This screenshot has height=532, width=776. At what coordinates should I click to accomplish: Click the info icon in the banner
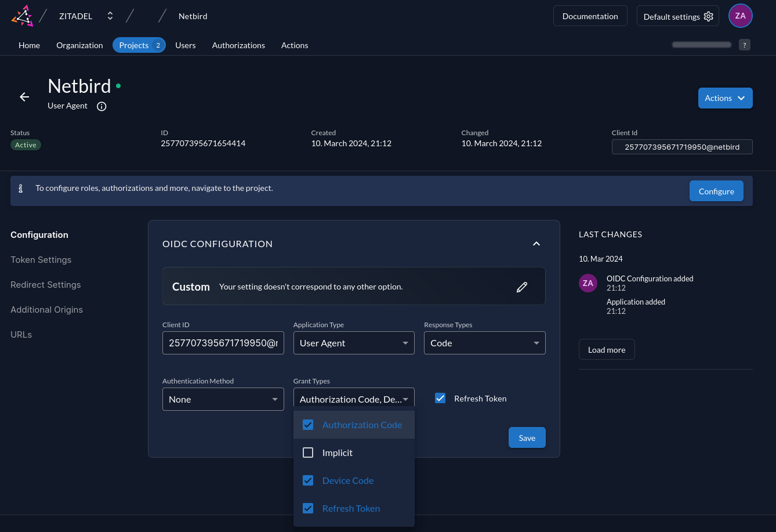(21, 189)
